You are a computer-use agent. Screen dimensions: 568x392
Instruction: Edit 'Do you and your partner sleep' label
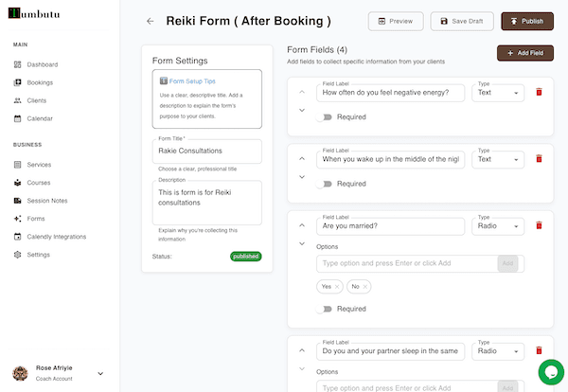[x=390, y=351]
